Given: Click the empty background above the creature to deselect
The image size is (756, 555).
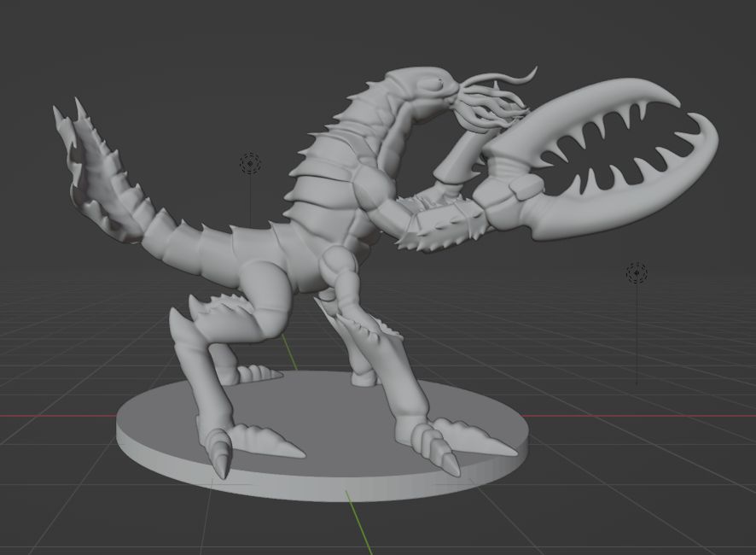Looking at the screenshot, I should [x=256, y=43].
